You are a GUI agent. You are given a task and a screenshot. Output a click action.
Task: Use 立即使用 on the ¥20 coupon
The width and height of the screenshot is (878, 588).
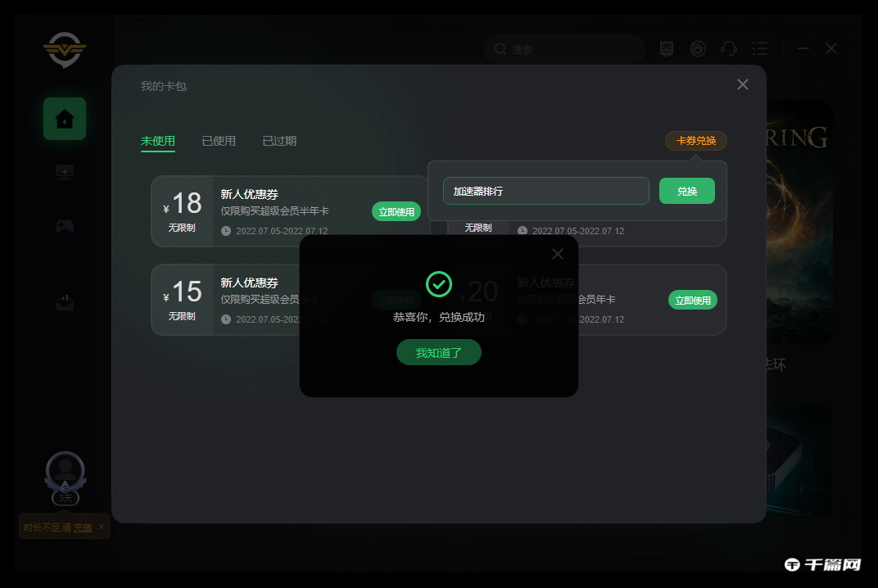pos(693,300)
